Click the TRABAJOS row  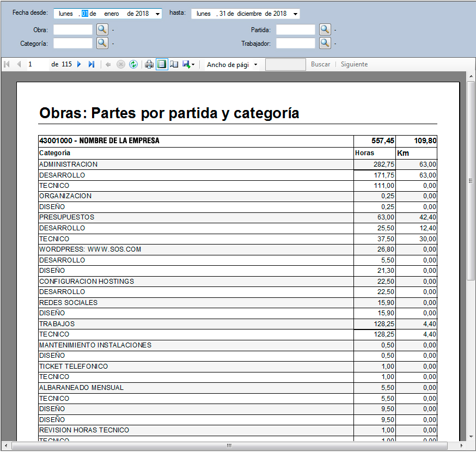pos(237,324)
